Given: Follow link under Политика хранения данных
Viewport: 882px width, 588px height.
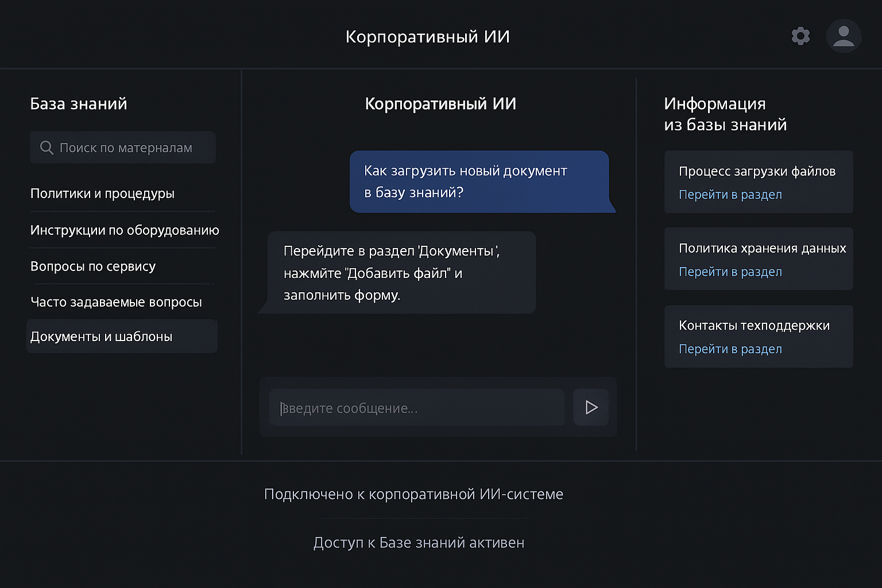Looking at the screenshot, I should point(730,272).
